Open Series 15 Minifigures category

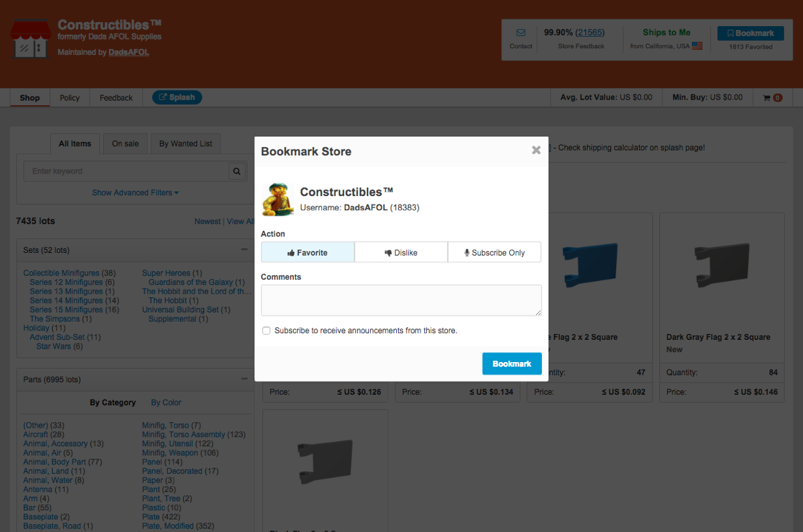point(66,310)
